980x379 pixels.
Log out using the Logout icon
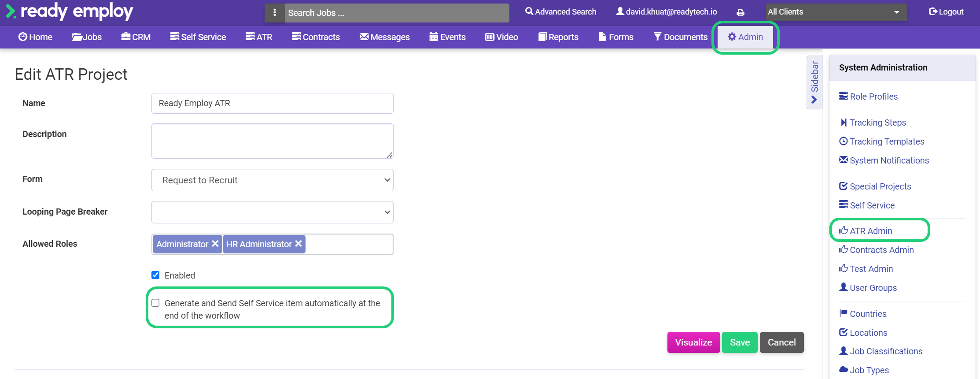click(x=946, y=12)
